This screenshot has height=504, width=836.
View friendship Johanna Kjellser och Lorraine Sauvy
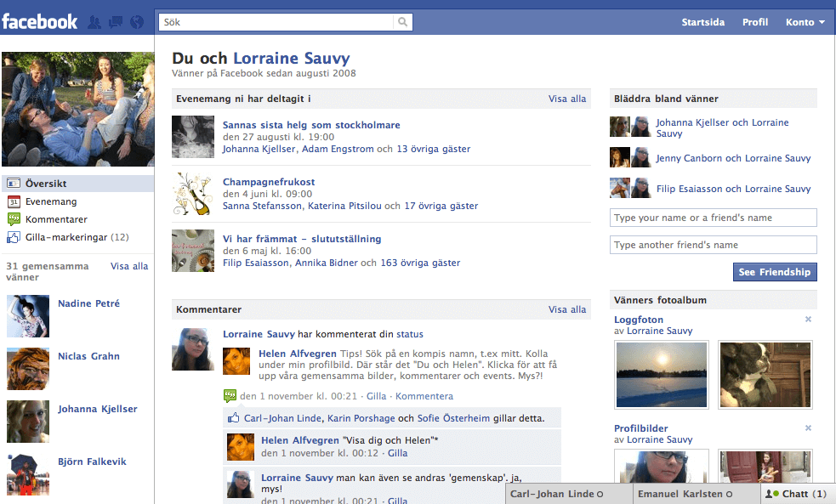point(722,127)
